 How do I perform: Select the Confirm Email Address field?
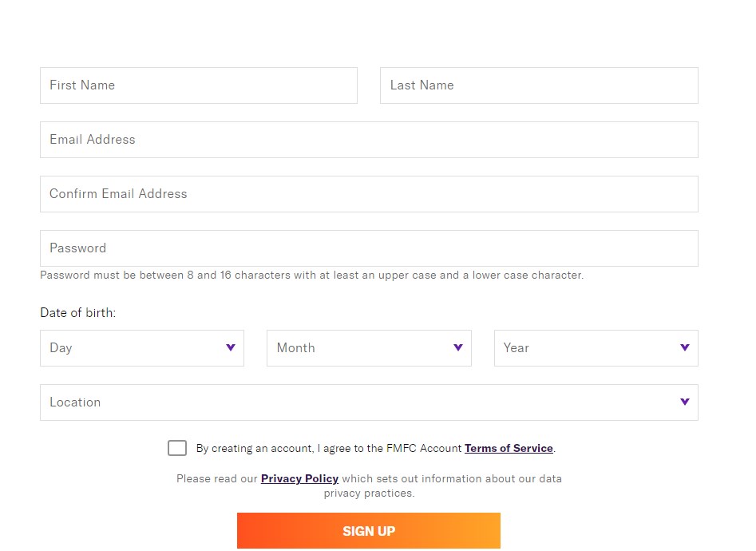coord(369,194)
